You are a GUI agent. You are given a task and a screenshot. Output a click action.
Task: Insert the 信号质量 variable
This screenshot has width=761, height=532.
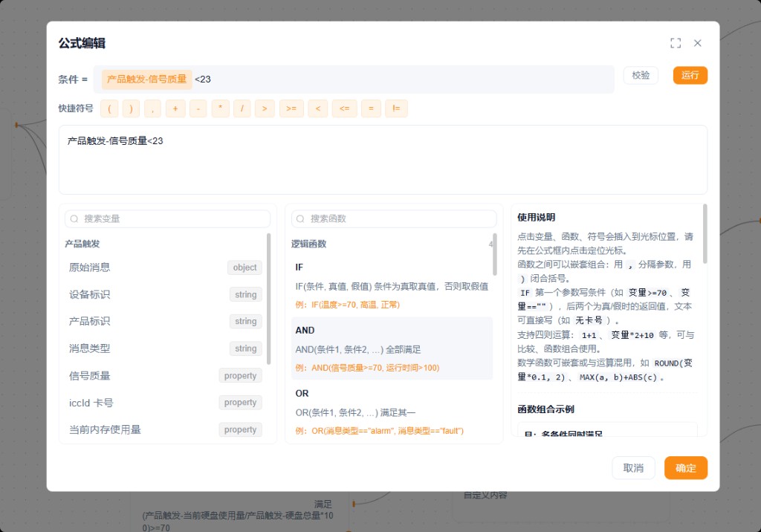[x=166, y=376]
